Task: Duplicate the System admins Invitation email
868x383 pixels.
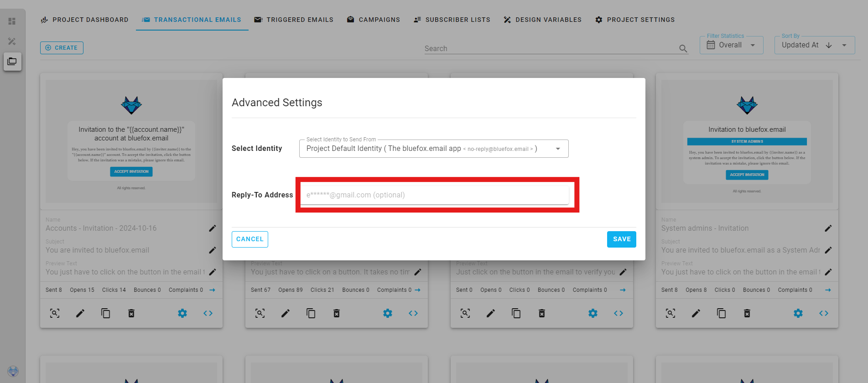Action: point(722,313)
